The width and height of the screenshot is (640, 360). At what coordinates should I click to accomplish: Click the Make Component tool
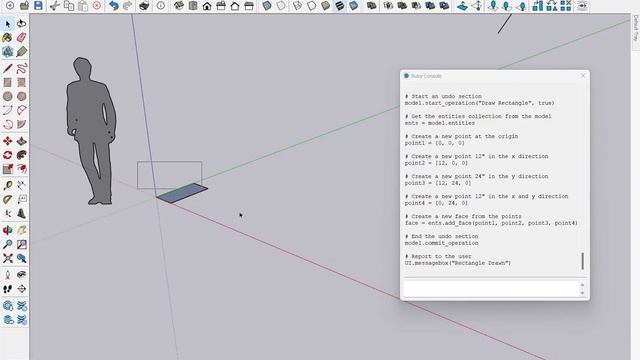click(7, 52)
